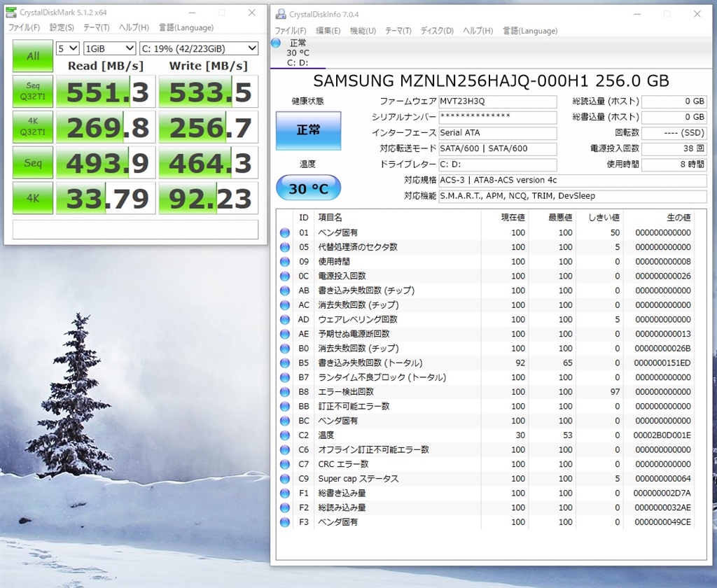Click the raw value 0000000151ED
Screen dimensions: 717x588
point(662,363)
